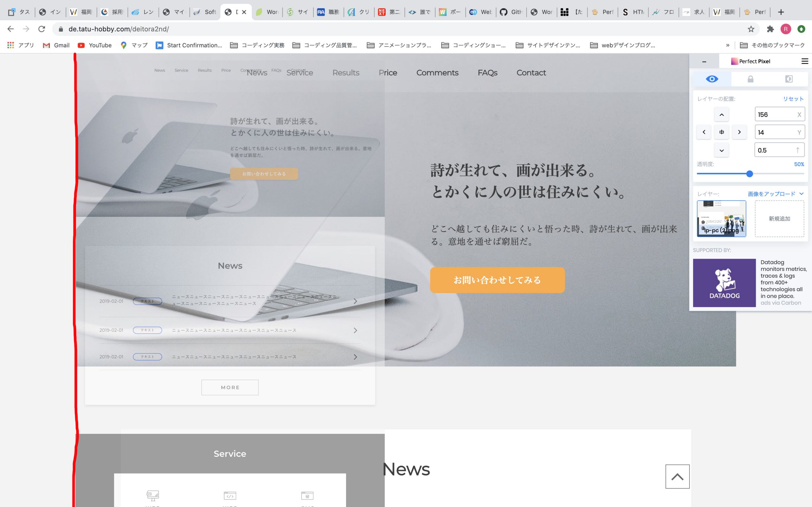Screen dimensions: 812x507
Task: Click Contact in the site navigation
Action: point(531,73)
